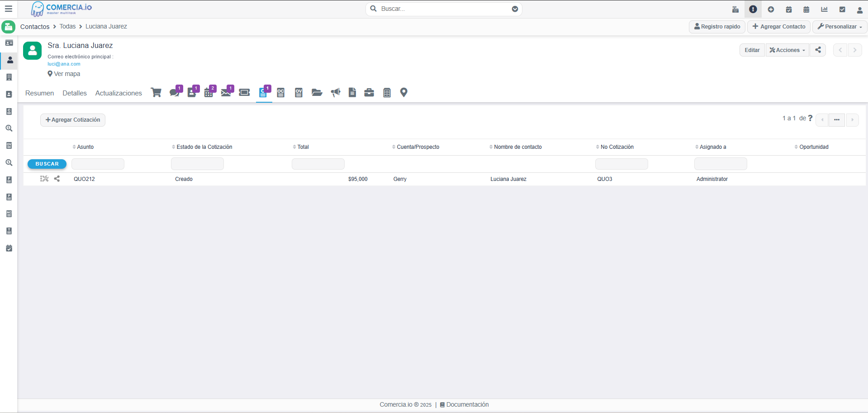Image resolution: width=868 pixels, height=413 pixels.
Task: Click the BUSCAR button
Action: pos(47,164)
